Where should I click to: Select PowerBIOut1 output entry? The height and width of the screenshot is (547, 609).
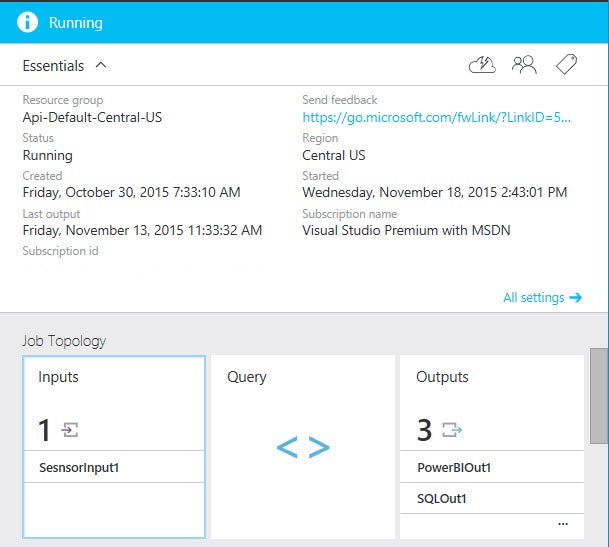(x=455, y=467)
